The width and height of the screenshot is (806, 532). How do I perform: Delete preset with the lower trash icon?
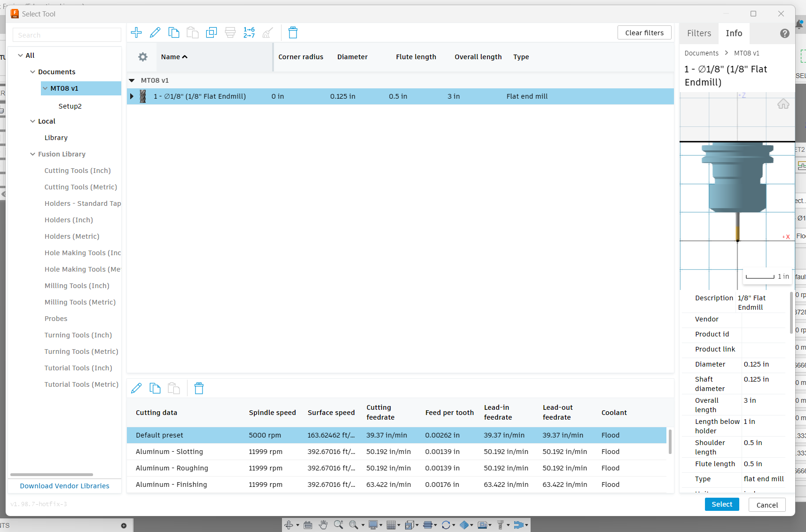tap(199, 388)
